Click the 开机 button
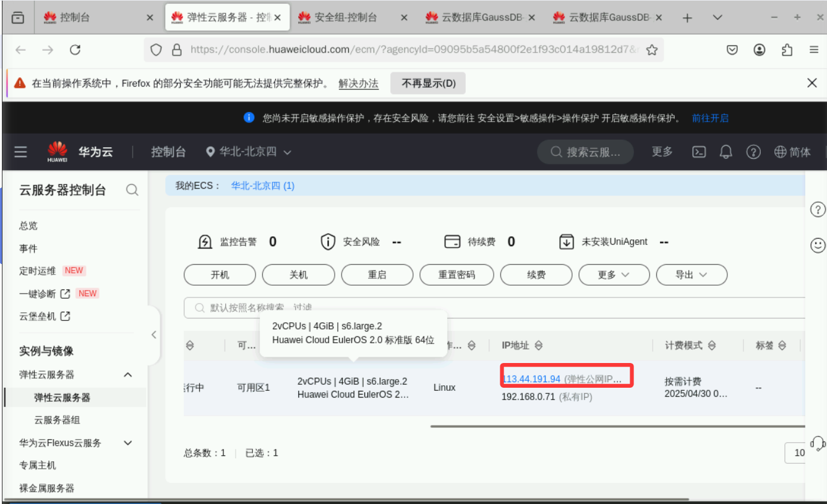827x504 pixels. pyautogui.click(x=220, y=275)
